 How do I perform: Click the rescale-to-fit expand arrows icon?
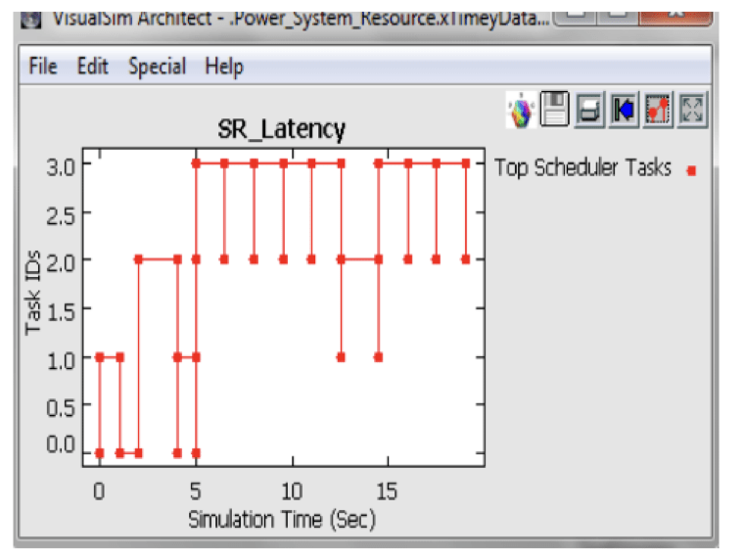(x=692, y=111)
